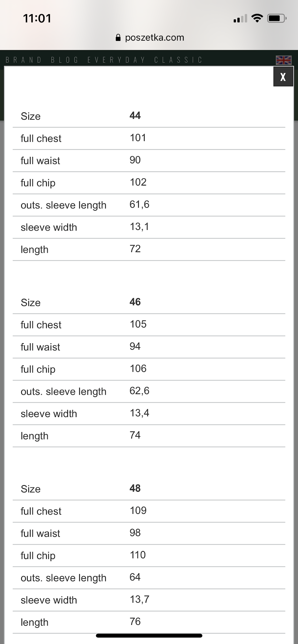The image size is (298, 644).
Task: Tap the outs. sleeve length value 64
Action: 135,577
